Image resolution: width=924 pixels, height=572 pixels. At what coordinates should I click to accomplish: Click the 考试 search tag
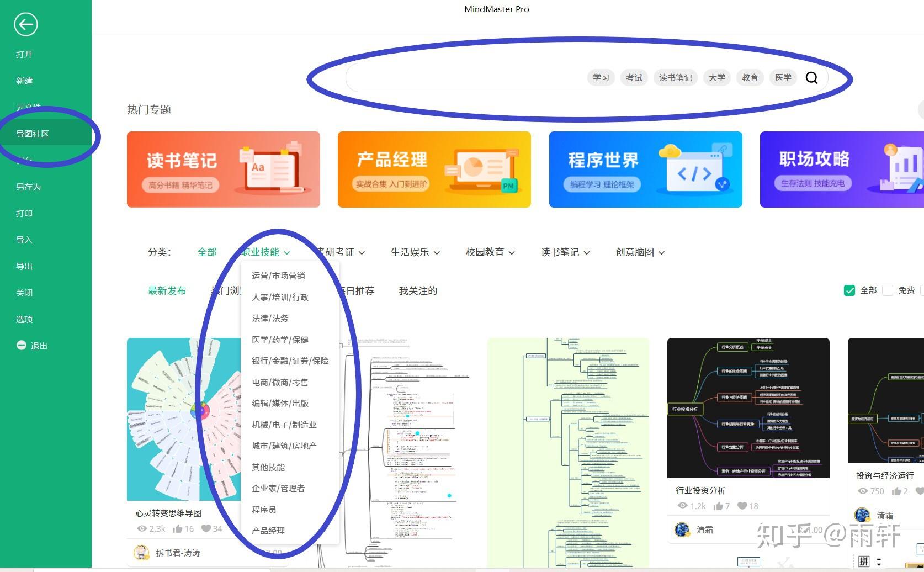coord(634,78)
